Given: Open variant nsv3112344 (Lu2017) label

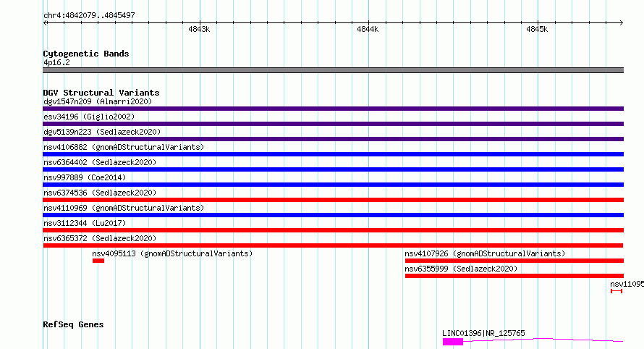Looking at the screenshot, I should (85, 223).
